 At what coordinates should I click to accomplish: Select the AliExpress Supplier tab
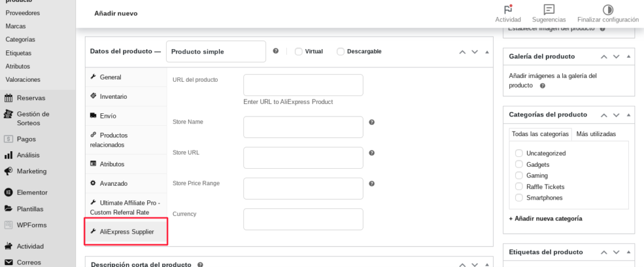coord(126,232)
